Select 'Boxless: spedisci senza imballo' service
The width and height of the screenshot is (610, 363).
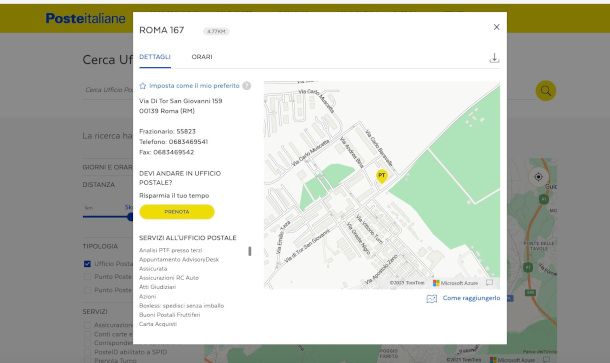coord(181,306)
